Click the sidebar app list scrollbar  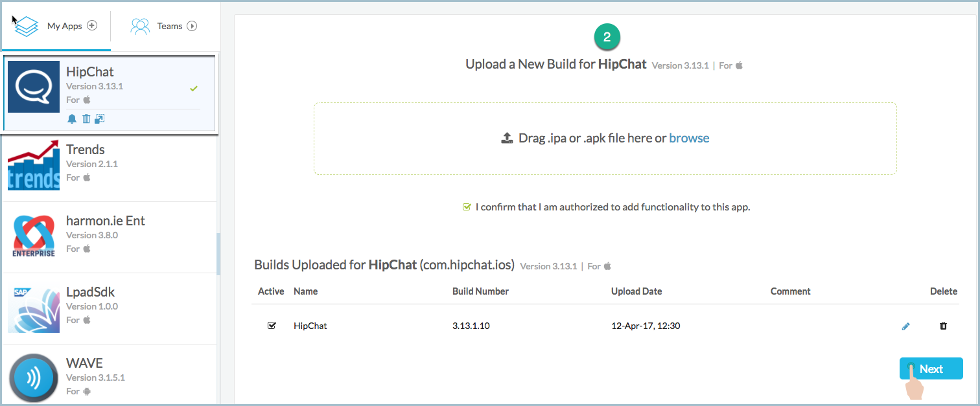click(x=218, y=254)
